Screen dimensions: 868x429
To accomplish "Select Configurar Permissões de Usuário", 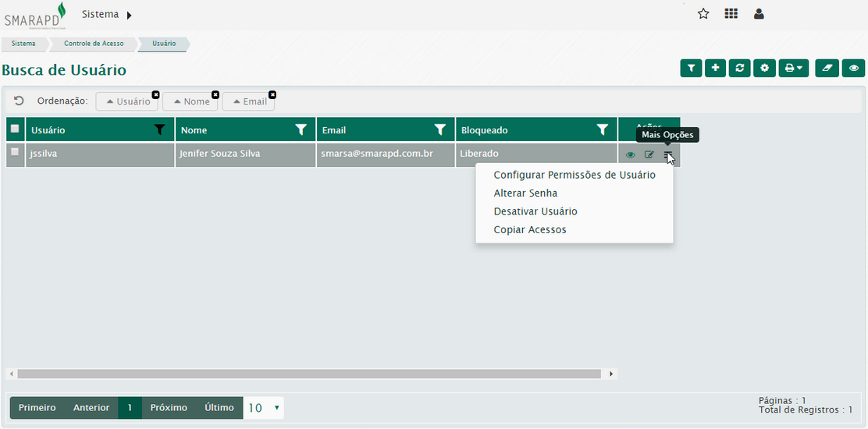I will tap(575, 175).
